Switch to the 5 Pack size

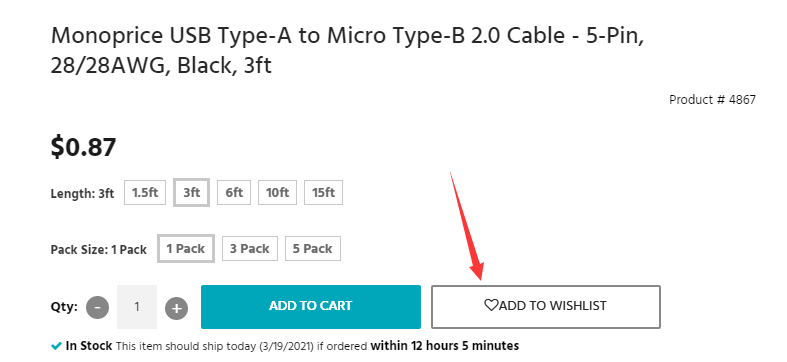coord(313,249)
